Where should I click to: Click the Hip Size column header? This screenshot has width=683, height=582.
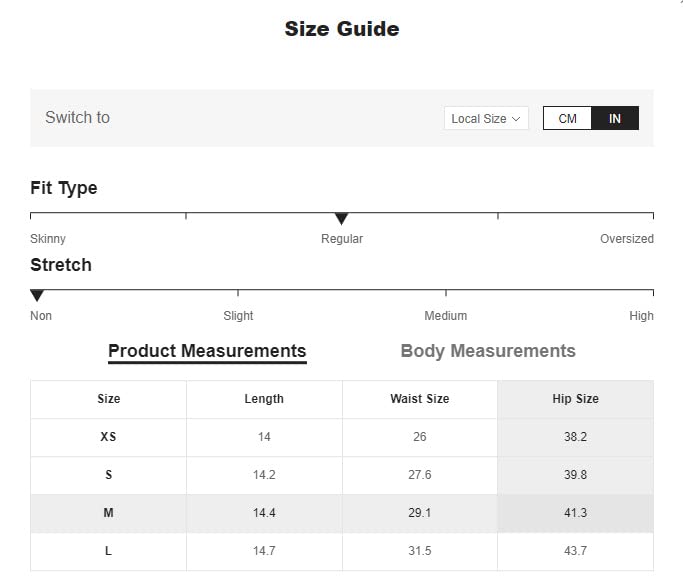click(x=575, y=399)
